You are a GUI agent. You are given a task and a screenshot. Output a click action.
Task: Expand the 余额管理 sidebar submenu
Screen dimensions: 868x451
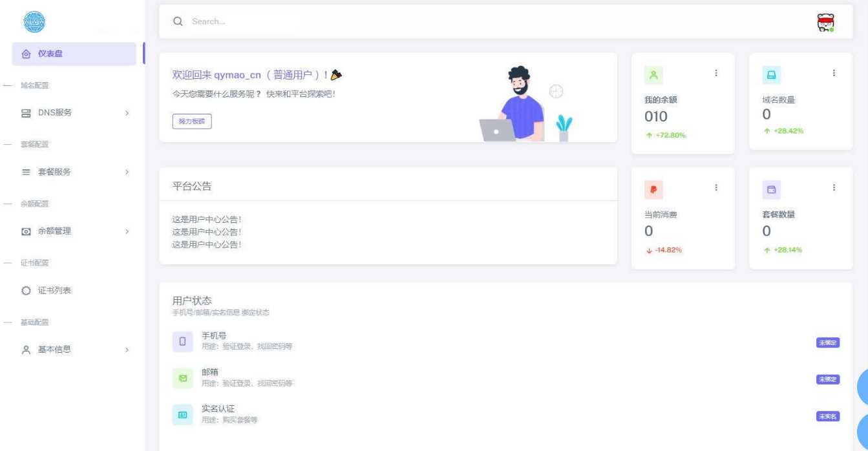tap(74, 231)
